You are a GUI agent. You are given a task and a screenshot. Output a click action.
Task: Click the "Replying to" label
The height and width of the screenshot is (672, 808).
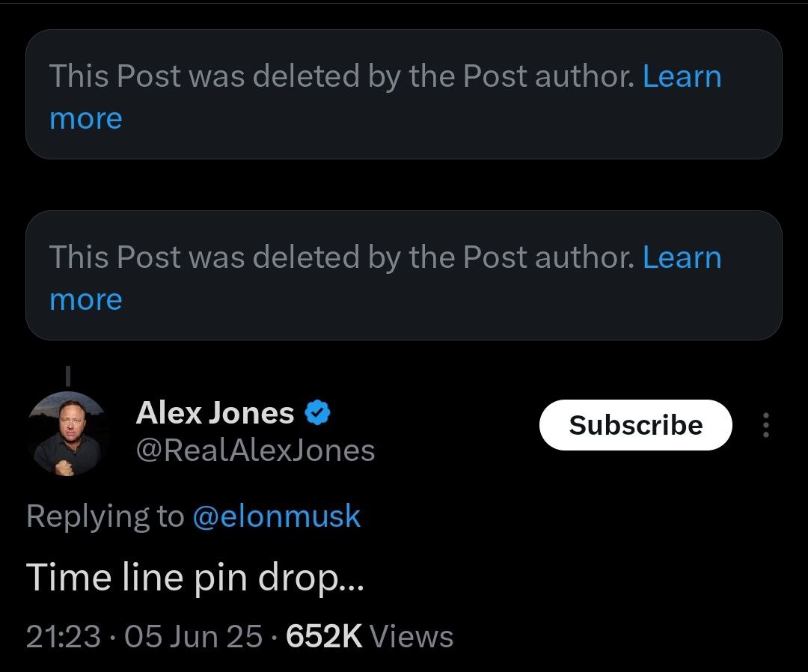105,516
